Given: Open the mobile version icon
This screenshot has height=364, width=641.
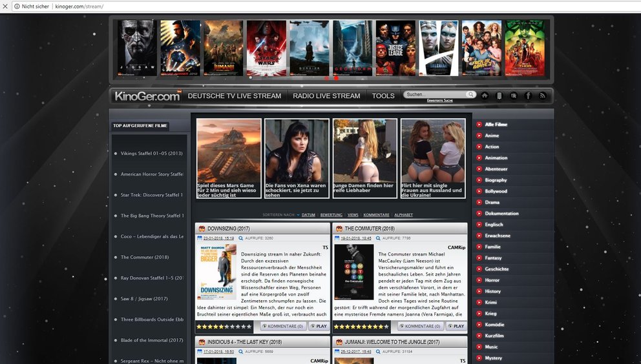Looking at the screenshot, I should pos(499,96).
